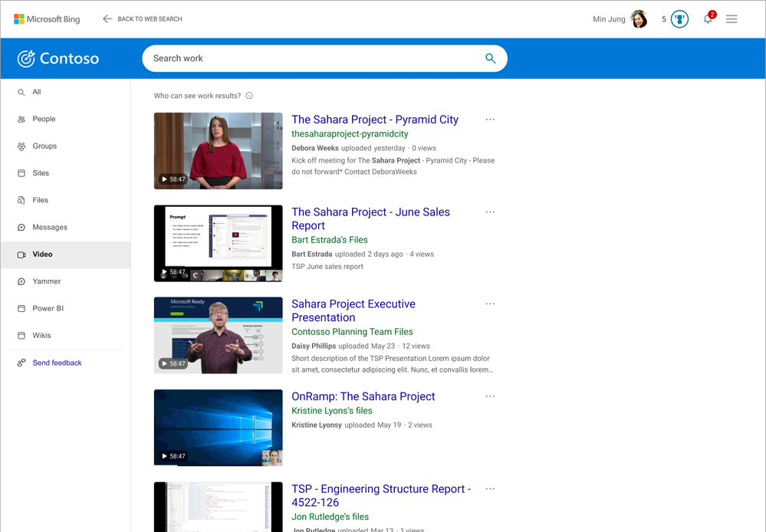
Task: Click Jon Rutledge's files source link
Action: [x=330, y=517]
